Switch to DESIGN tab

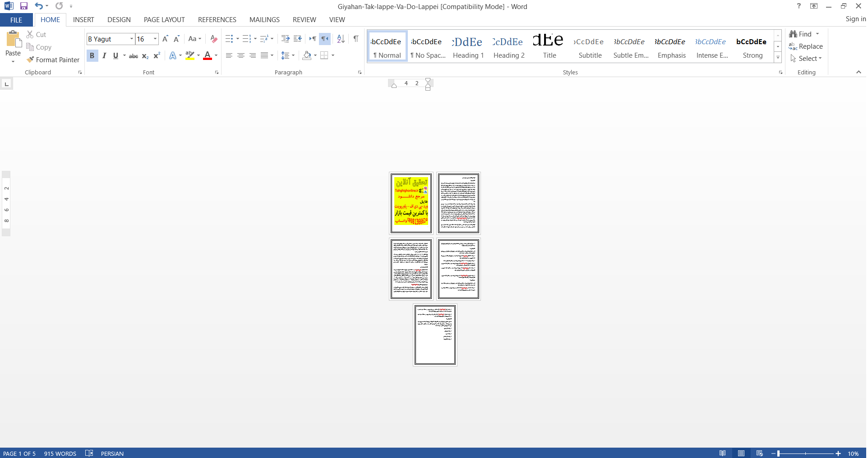(x=119, y=20)
